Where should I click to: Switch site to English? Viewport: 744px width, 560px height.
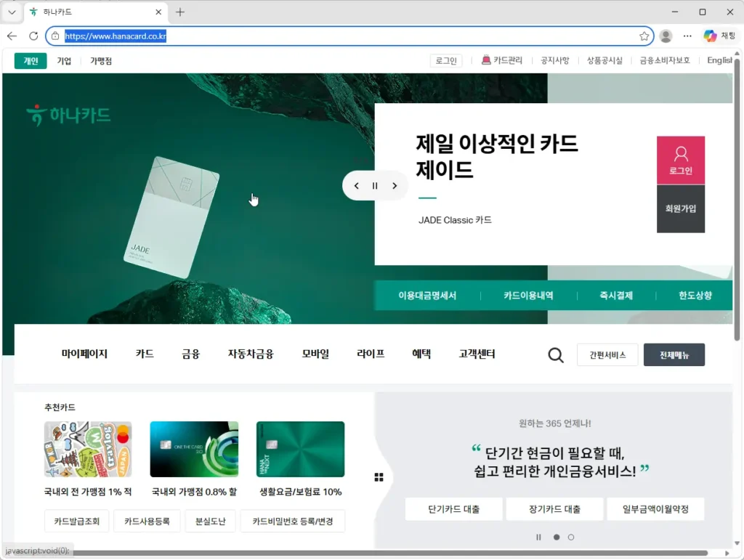[720, 60]
